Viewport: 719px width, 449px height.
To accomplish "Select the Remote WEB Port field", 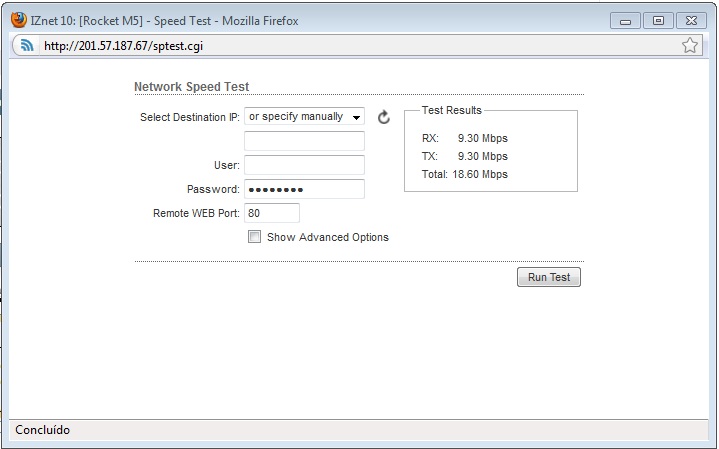I will pos(272,213).
